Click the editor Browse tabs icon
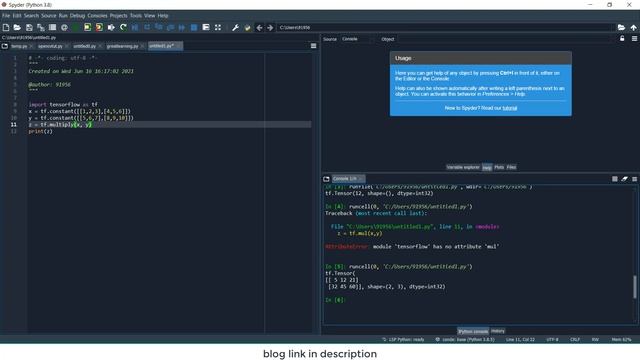 [x=5, y=46]
